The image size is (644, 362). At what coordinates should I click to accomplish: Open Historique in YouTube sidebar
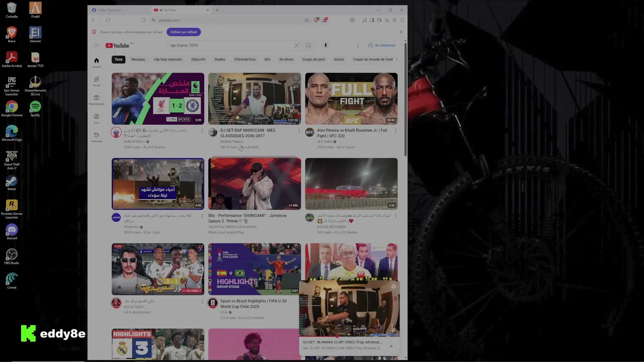(x=97, y=137)
